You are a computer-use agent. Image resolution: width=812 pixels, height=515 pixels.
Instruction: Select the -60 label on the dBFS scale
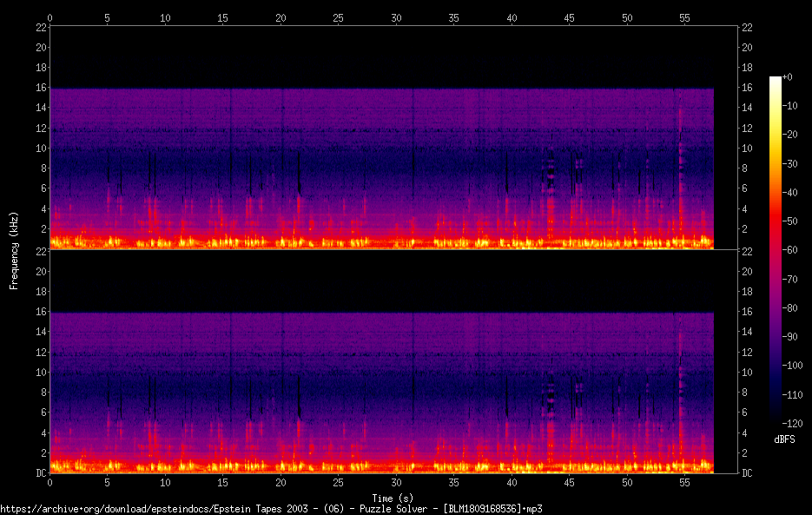(791, 250)
